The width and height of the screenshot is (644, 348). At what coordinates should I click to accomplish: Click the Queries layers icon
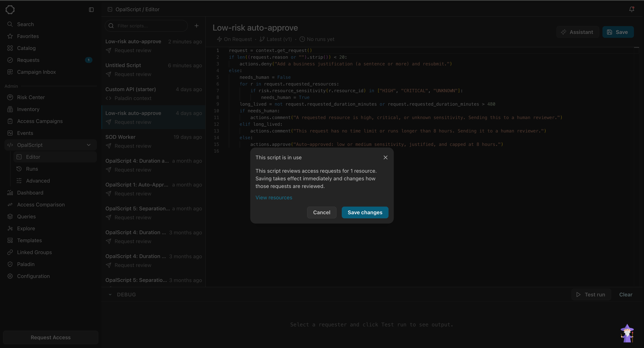(x=10, y=216)
